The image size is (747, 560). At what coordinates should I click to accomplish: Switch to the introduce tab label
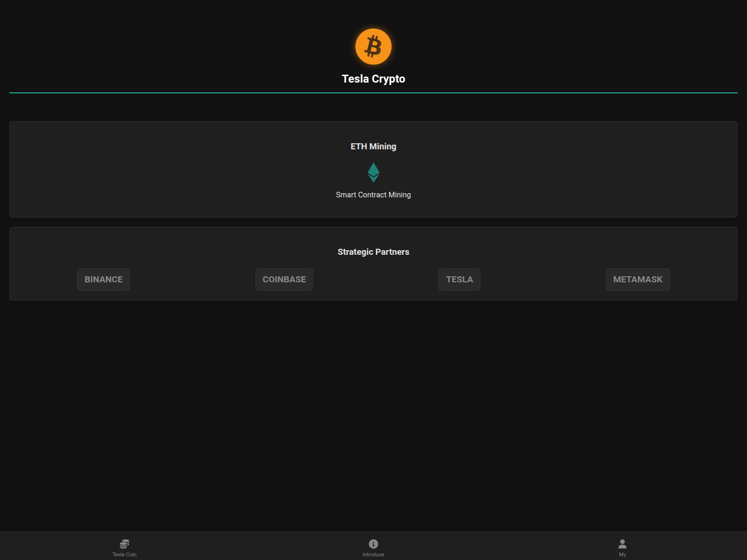(373, 554)
